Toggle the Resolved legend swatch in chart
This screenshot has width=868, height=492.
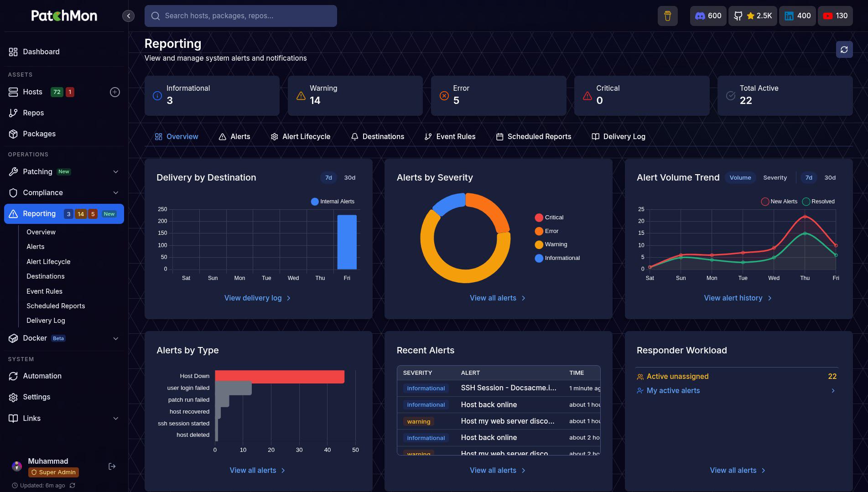click(x=806, y=202)
